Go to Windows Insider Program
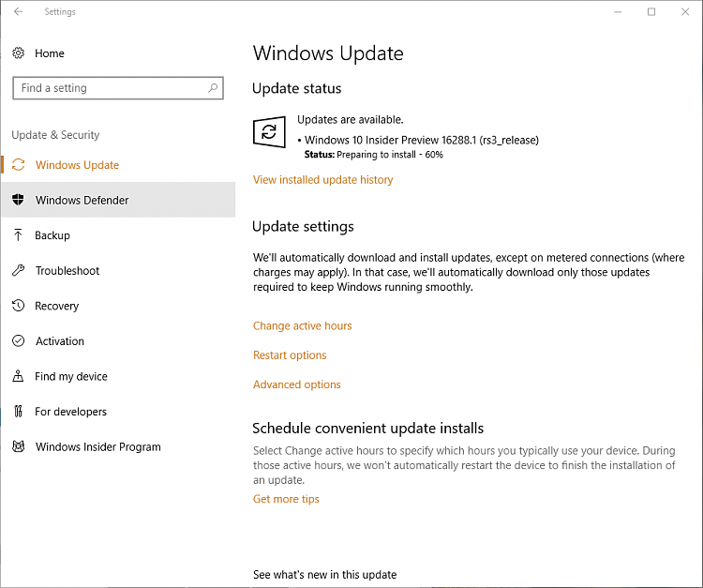 click(118, 446)
